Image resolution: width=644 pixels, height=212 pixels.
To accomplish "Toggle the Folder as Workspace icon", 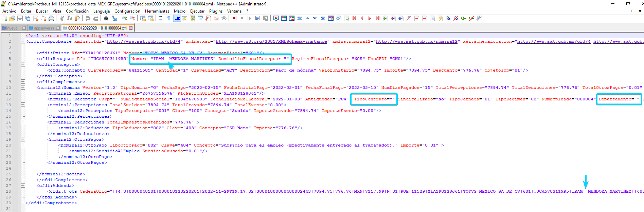I will click(x=216, y=18).
